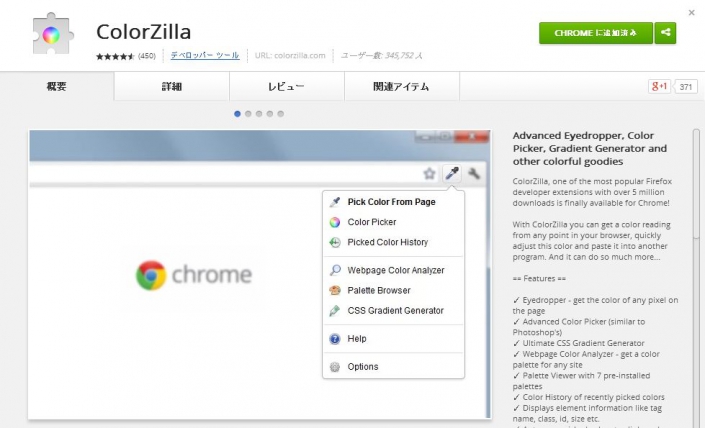Select the third carousel dot

[x=259, y=114]
